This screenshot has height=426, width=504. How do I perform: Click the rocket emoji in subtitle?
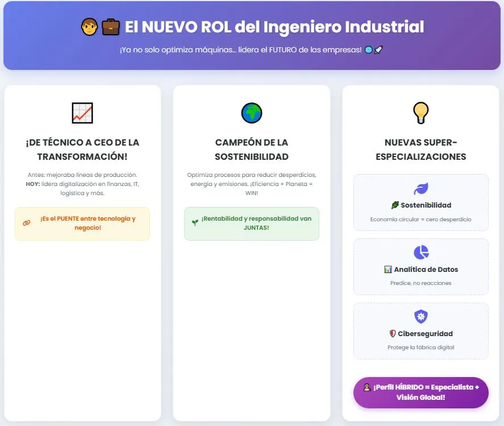click(378, 50)
